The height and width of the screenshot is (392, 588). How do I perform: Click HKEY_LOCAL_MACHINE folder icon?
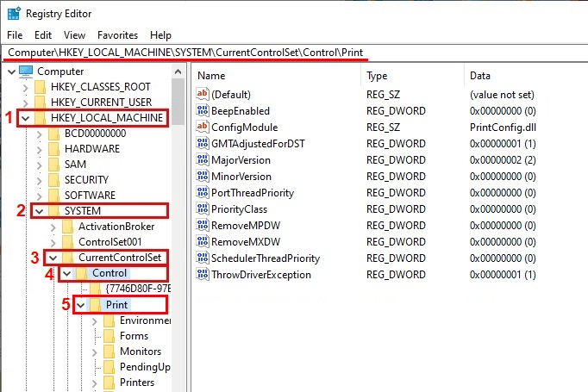point(41,118)
